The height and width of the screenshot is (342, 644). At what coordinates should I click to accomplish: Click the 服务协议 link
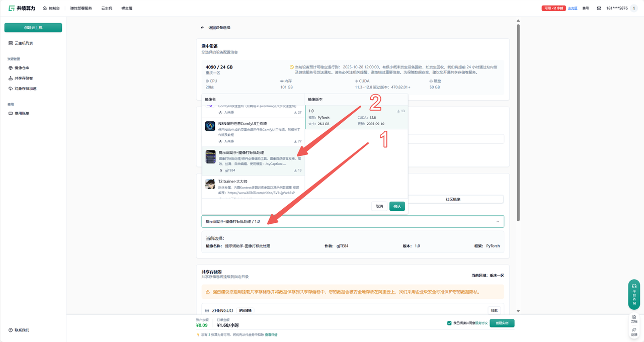[x=481, y=323]
